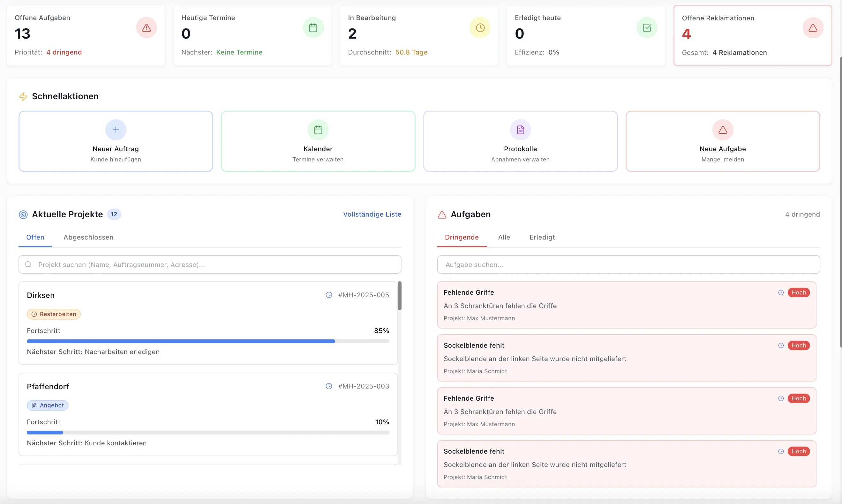Open the Dirksen project title
Image resolution: width=842 pixels, height=504 pixels.
point(41,295)
